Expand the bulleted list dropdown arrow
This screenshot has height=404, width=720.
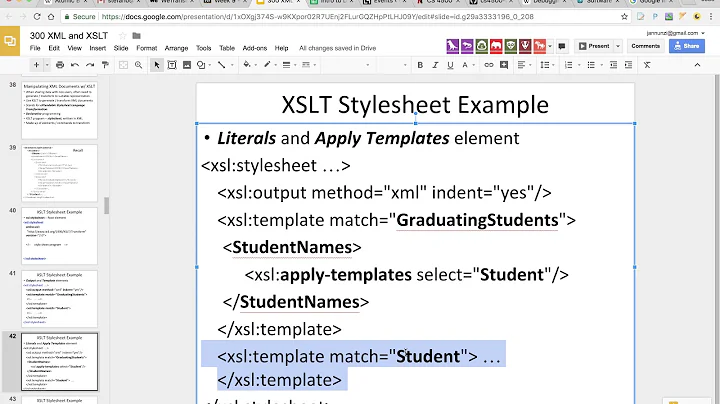click(602, 65)
